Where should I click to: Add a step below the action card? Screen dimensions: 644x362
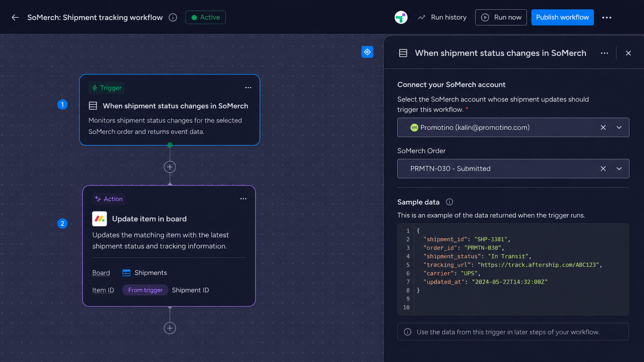click(170, 328)
